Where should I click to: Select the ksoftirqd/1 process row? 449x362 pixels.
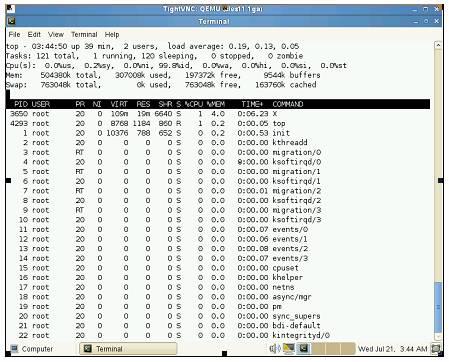(218, 181)
